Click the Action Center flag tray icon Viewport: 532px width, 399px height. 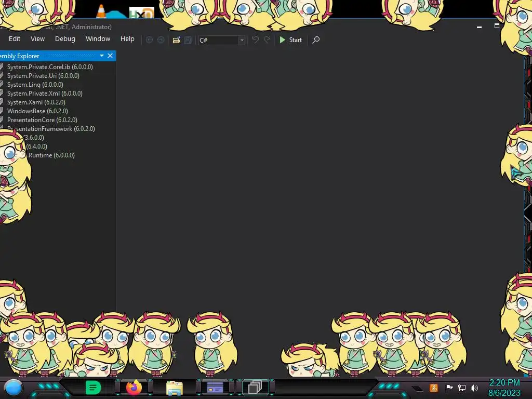pyautogui.click(x=449, y=388)
